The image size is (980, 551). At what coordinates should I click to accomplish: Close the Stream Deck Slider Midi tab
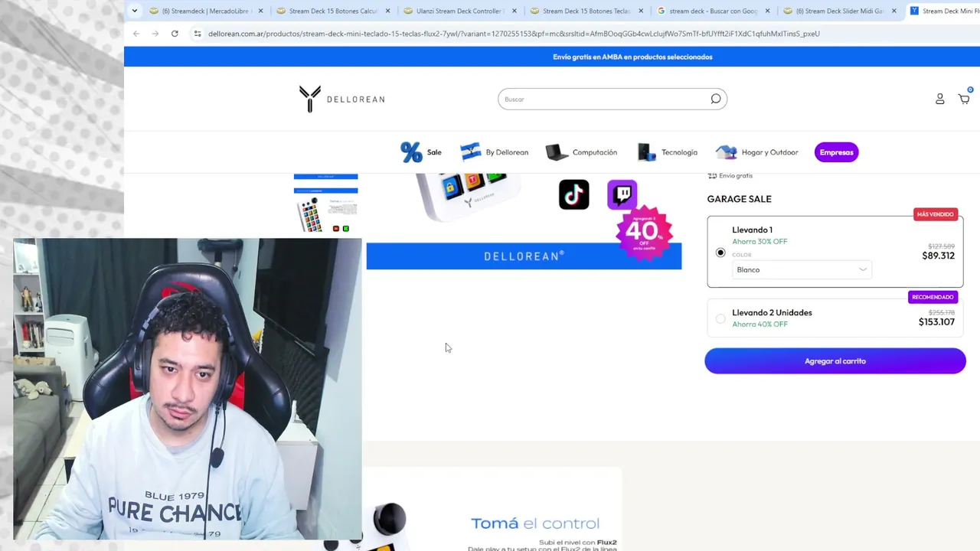click(894, 11)
